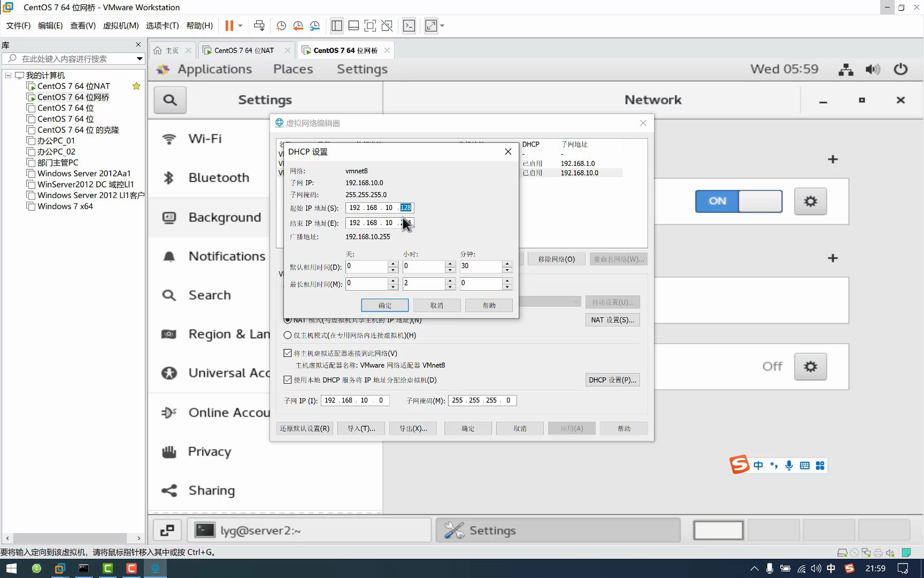The image size is (924, 578).
Task: Uncheck connecting host virtual adapter to network
Action: pos(287,353)
